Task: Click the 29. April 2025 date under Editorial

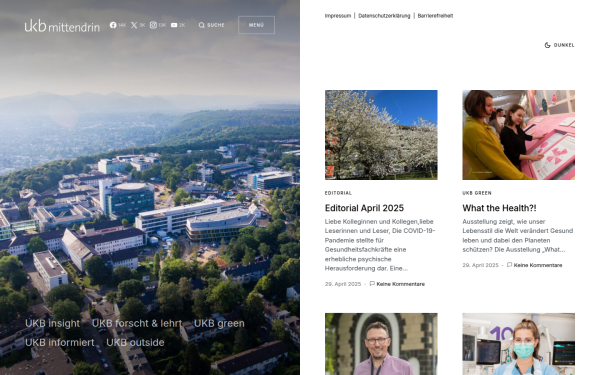Action: tap(343, 284)
